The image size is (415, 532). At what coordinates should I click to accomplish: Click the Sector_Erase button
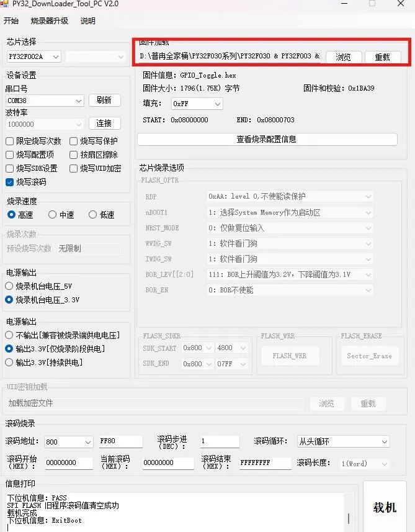point(370,356)
